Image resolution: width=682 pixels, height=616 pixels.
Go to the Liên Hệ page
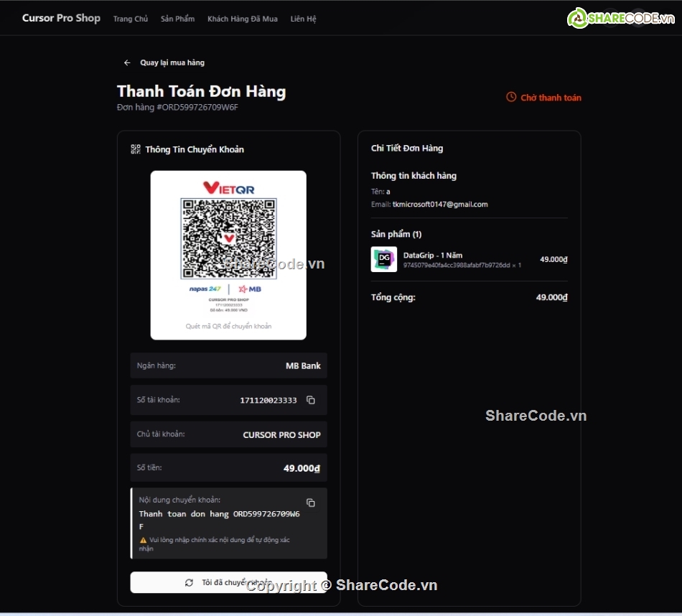pos(303,19)
